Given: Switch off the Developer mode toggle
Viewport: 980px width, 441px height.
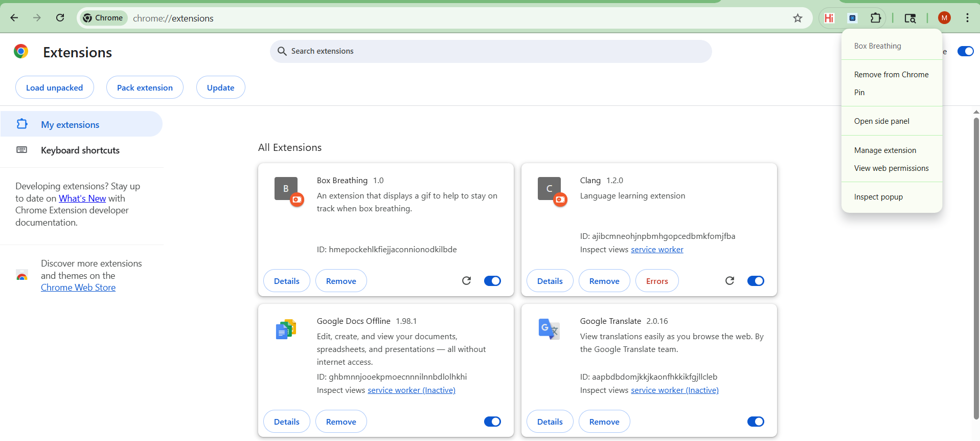Looking at the screenshot, I should click(x=965, y=51).
